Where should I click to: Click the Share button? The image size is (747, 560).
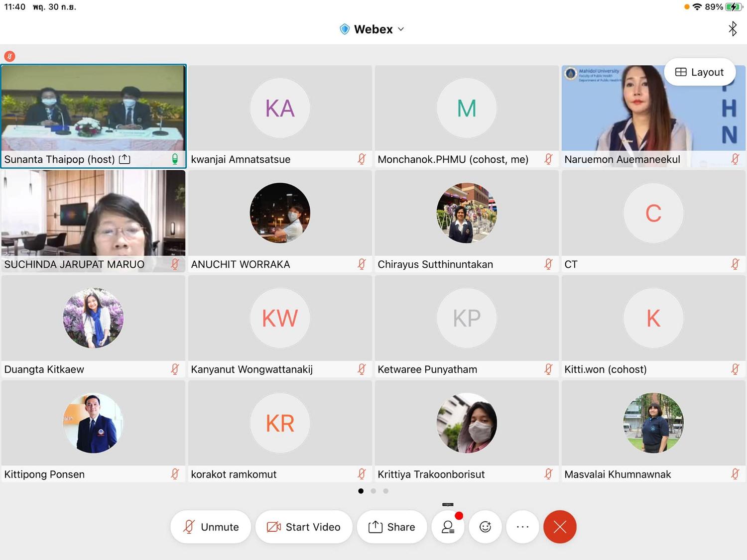392,527
